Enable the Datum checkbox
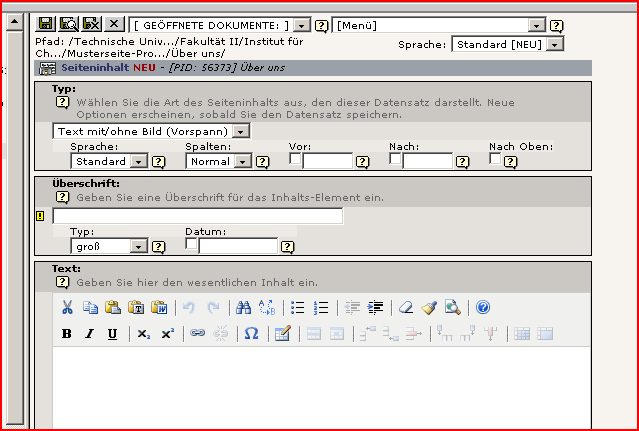 (191, 243)
